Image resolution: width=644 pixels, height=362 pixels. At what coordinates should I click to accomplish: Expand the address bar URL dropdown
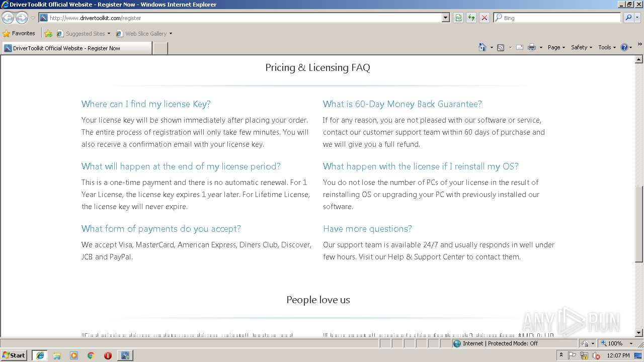pyautogui.click(x=445, y=18)
